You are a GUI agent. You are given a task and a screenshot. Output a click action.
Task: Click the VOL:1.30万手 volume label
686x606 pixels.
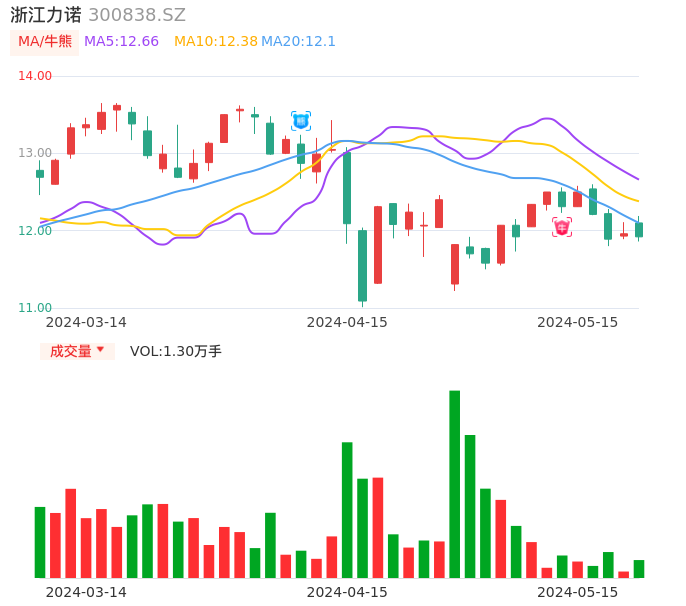pyautogui.click(x=176, y=351)
